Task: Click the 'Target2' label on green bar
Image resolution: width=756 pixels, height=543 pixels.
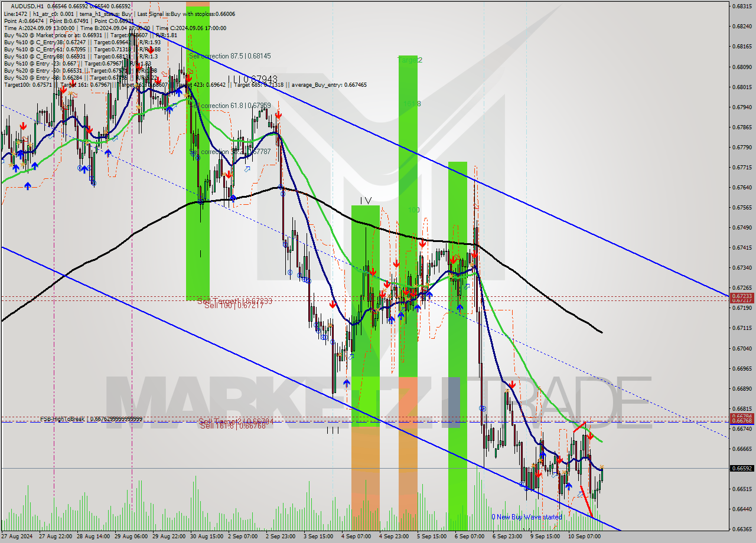Action: click(x=410, y=60)
